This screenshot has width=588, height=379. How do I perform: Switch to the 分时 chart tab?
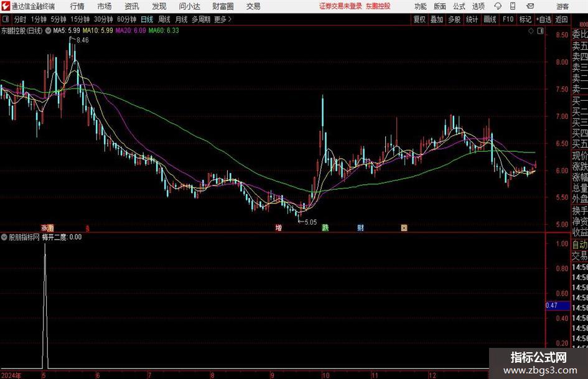coord(20,19)
